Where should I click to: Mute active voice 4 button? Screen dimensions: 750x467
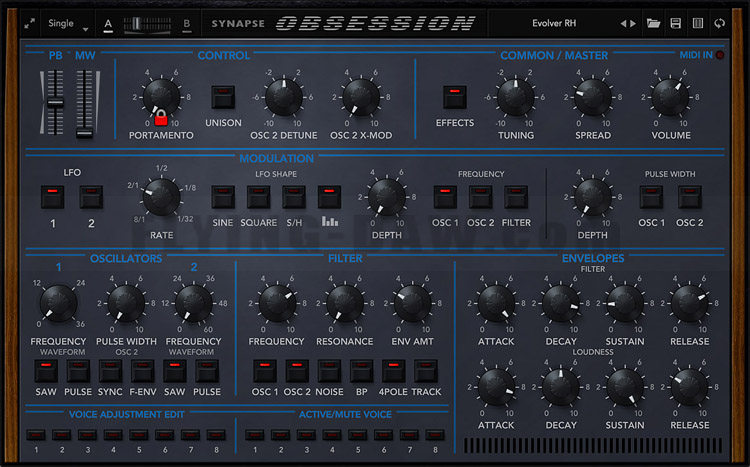[332, 435]
